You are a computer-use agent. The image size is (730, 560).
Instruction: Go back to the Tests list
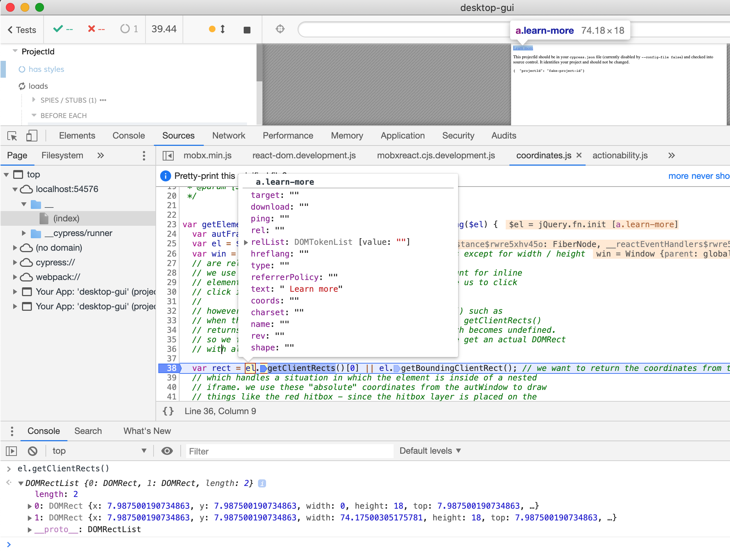(x=21, y=30)
